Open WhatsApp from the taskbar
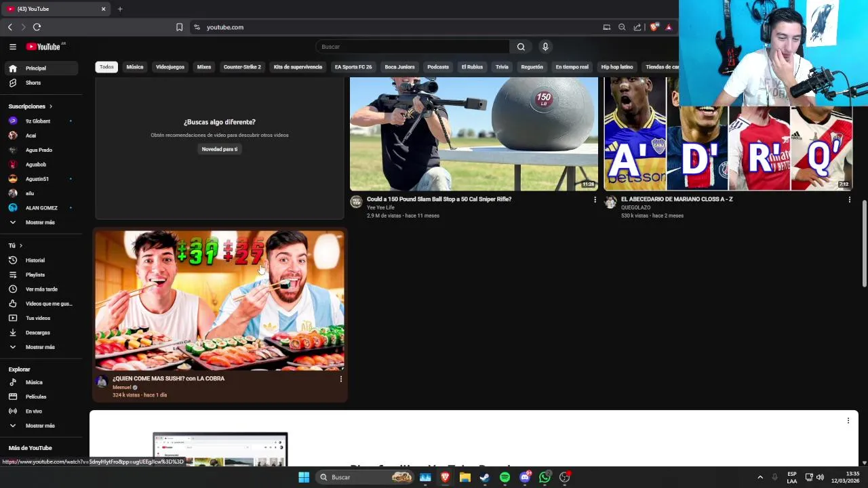 point(545,477)
